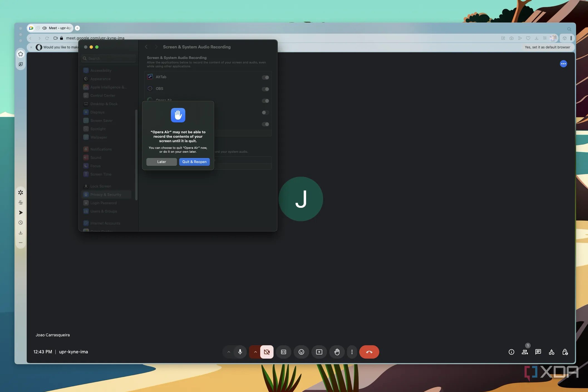Reload page in Opera Air
Screen dimensions: 588x392
click(x=47, y=38)
